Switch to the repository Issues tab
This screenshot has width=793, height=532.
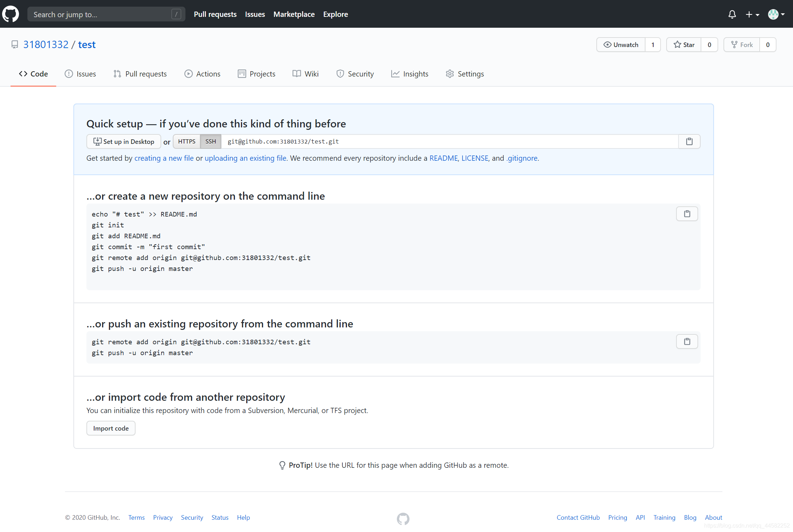click(x=80, y=74)
